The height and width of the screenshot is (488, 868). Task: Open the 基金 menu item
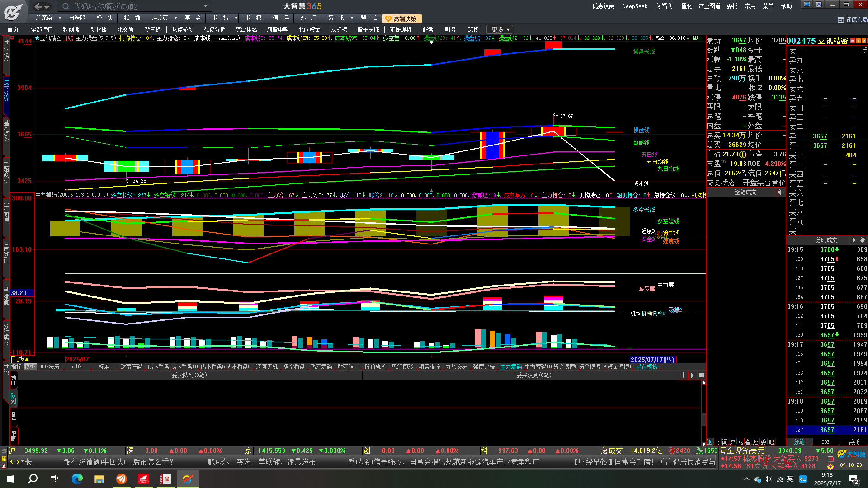(x=193, y=18)
